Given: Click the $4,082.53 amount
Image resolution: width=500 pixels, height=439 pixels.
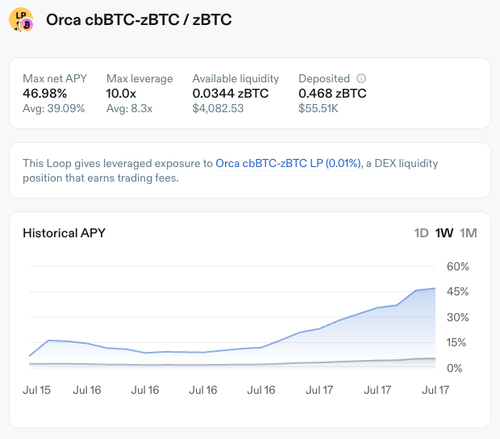Looking at the screenshot, I should pos(218,108).
